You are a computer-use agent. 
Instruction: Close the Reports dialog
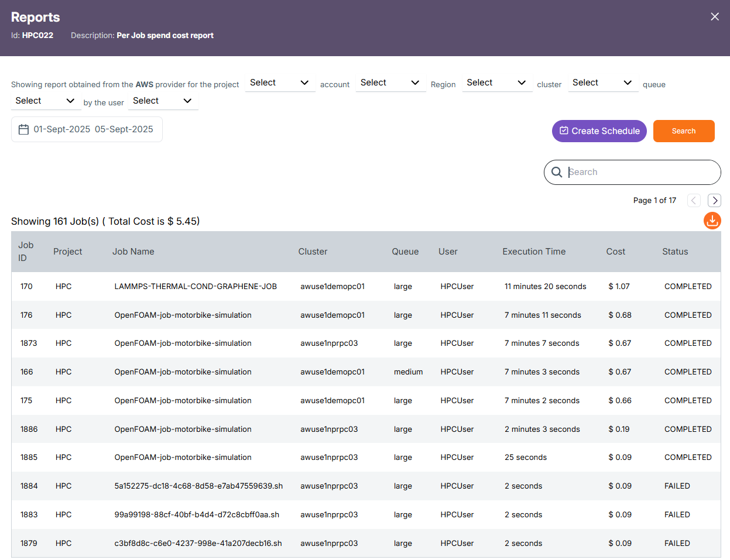714,17
